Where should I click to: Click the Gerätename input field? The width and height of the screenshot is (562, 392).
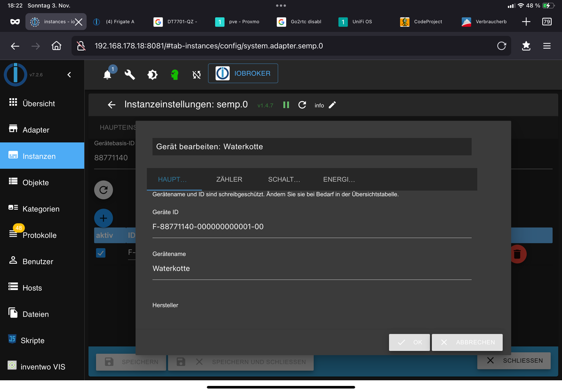311,269
